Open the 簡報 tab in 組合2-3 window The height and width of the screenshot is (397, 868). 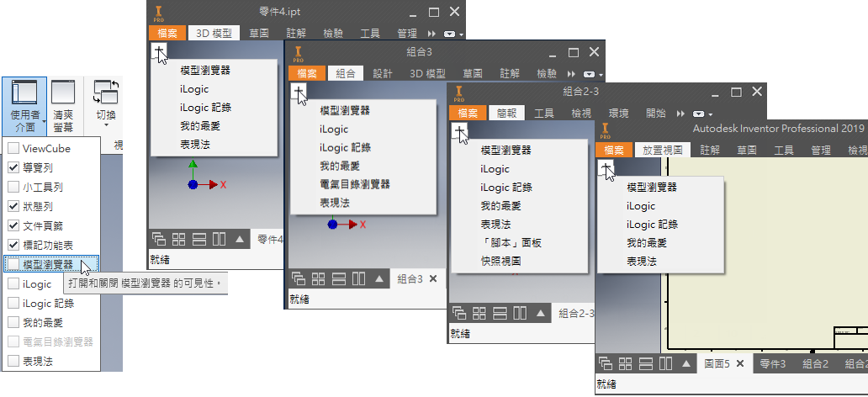coord(506,113)
